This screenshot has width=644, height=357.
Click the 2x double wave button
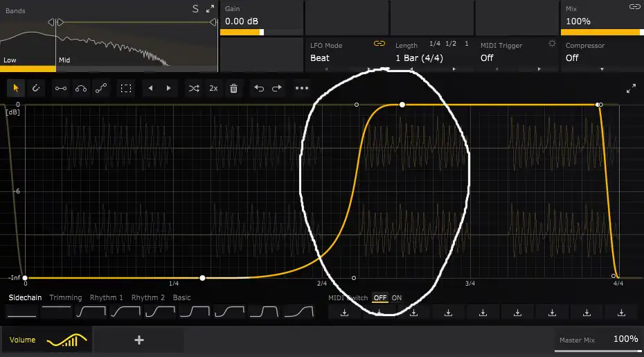[213, 88]
